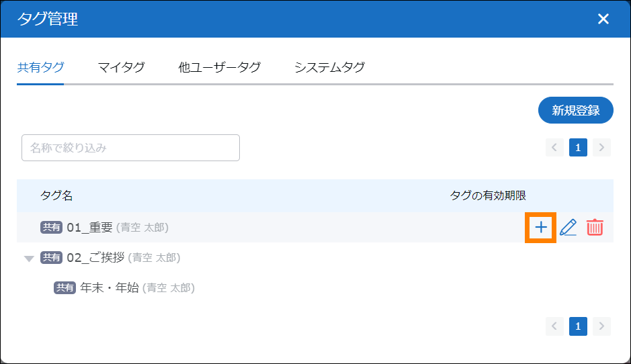This screenshot has height=364, width=631.
Task: Close the タグ管理 dialog
Action: tap(603, 19)
